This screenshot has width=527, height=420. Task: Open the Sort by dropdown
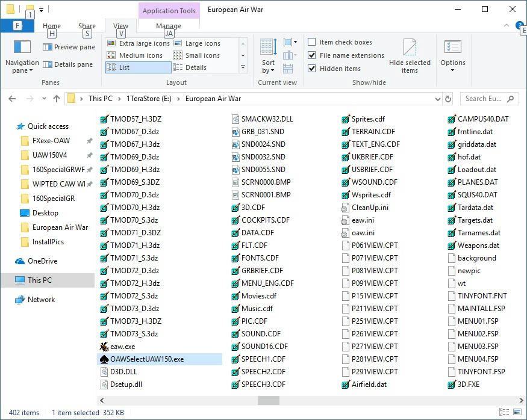click(x=268, y=56)
